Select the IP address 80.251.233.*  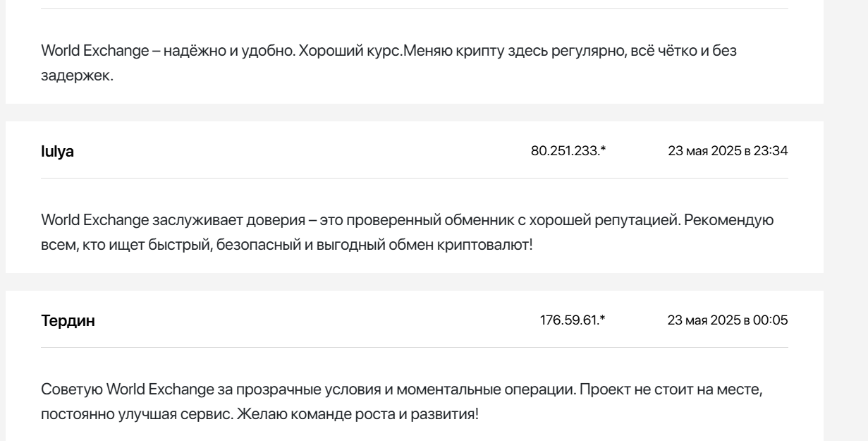point(568,152)
